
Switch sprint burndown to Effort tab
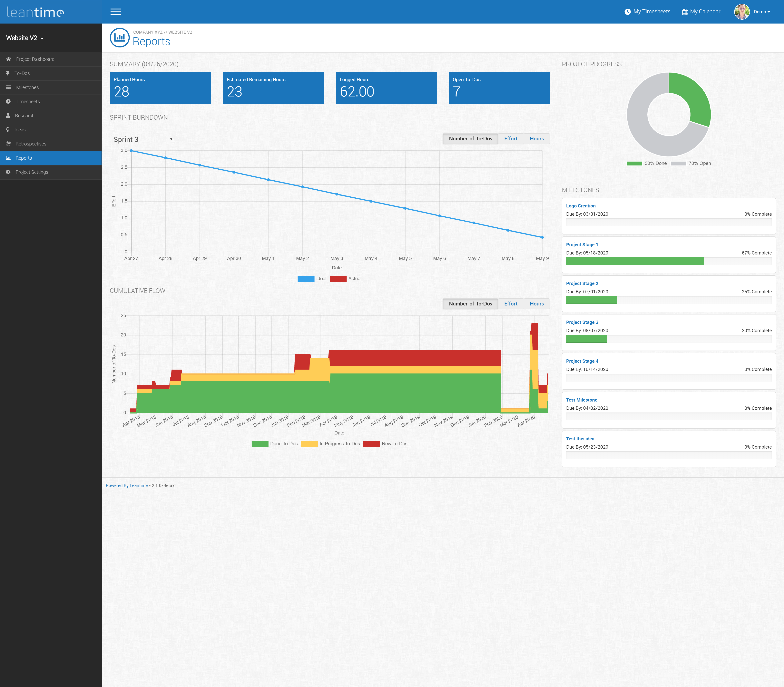(510, 139)
